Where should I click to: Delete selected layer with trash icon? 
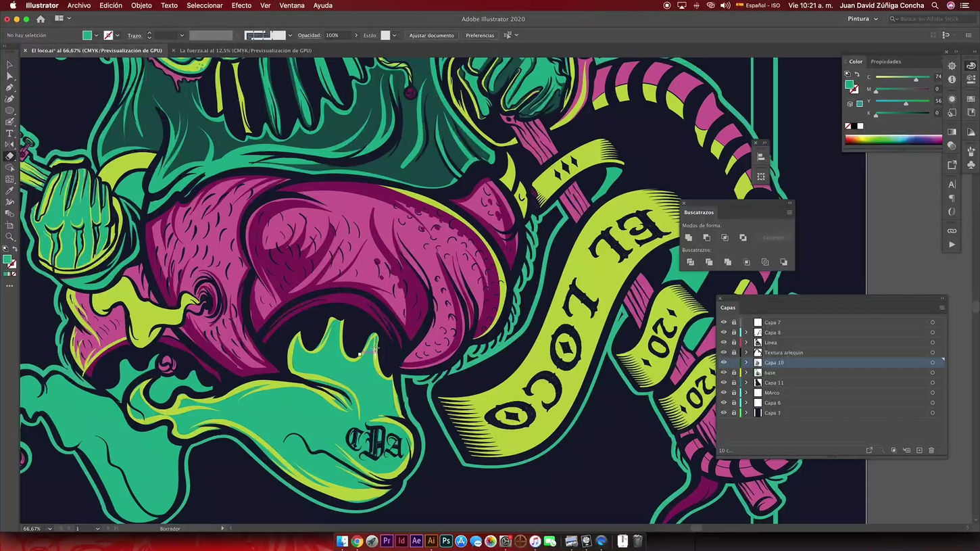pyautogui.click(x=931, y=450)
